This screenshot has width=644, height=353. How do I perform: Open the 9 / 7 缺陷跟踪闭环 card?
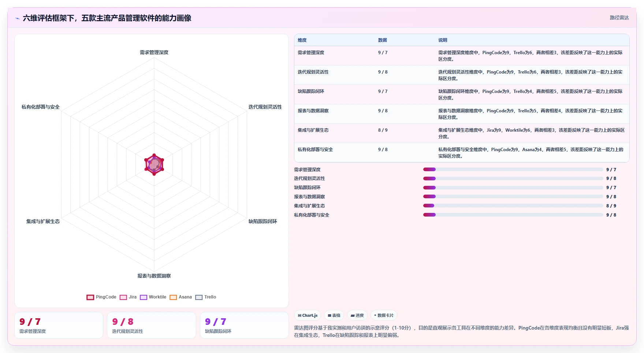coord(244,325)
